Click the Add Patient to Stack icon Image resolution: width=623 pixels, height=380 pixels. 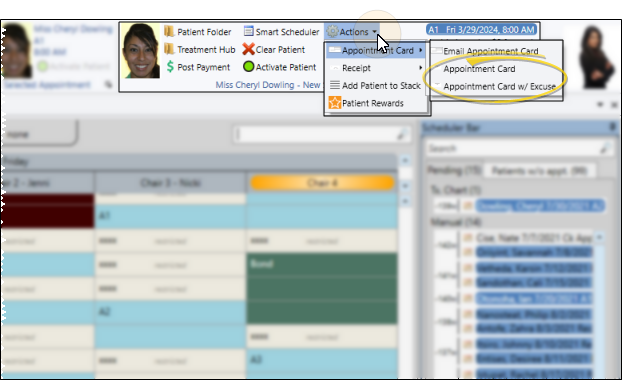pyautogui.click(x=335, y=85)
